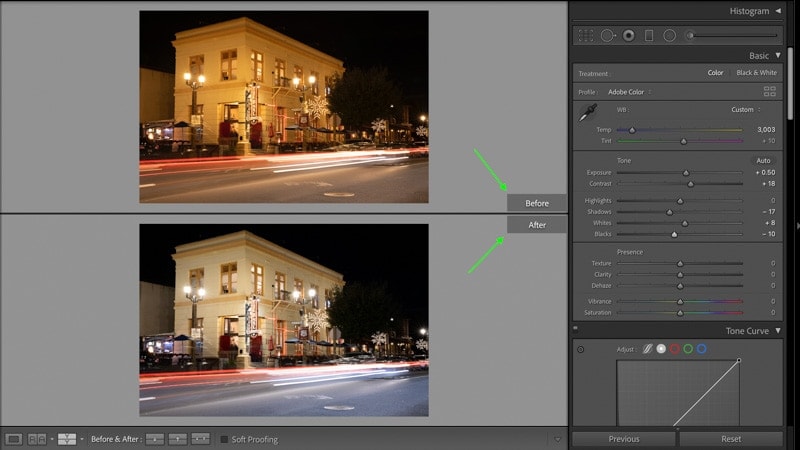Open the Adobe Color profile dropdown
The image size is (800, 450).
point(629,92)
